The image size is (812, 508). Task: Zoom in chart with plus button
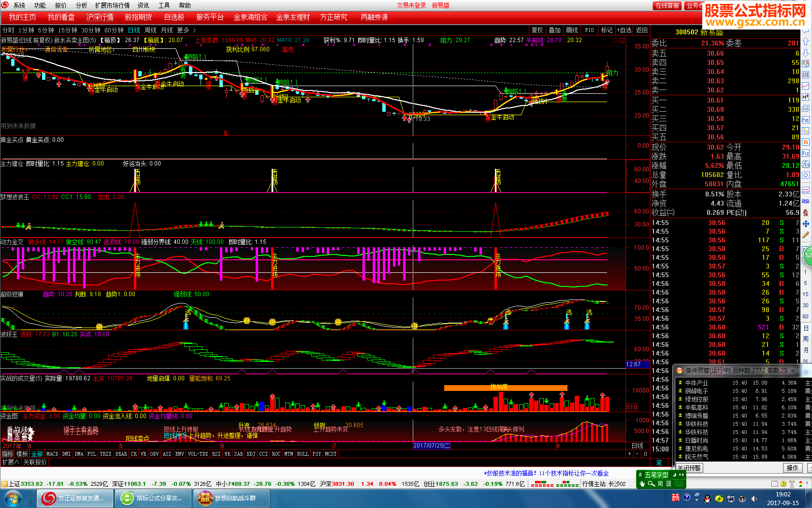point(629,454)
